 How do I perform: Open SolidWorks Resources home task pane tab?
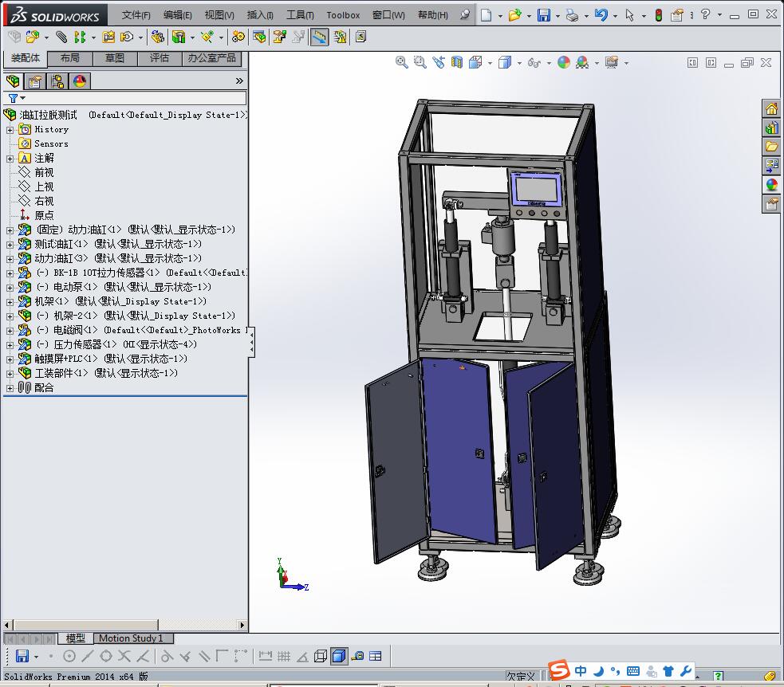click(771, 108)
